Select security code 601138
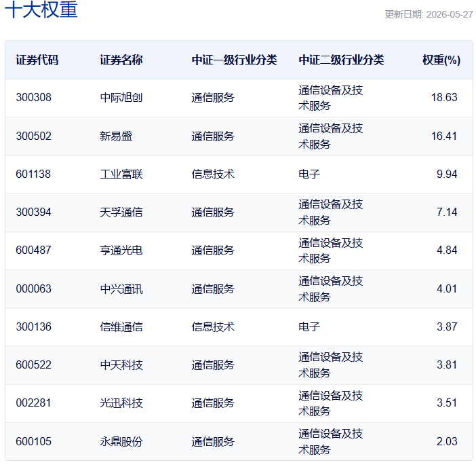This screenshot has height=467, width=476. 33,174
